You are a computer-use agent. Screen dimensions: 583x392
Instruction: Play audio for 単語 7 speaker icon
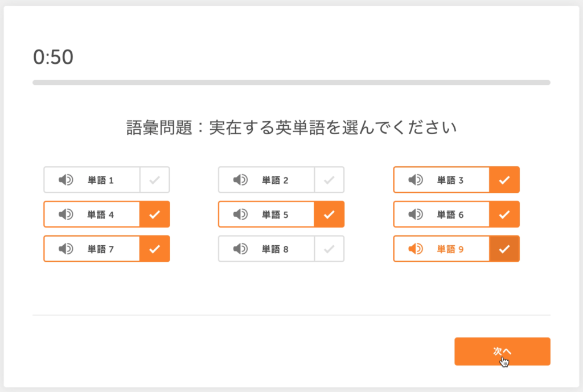coord(66,249)
